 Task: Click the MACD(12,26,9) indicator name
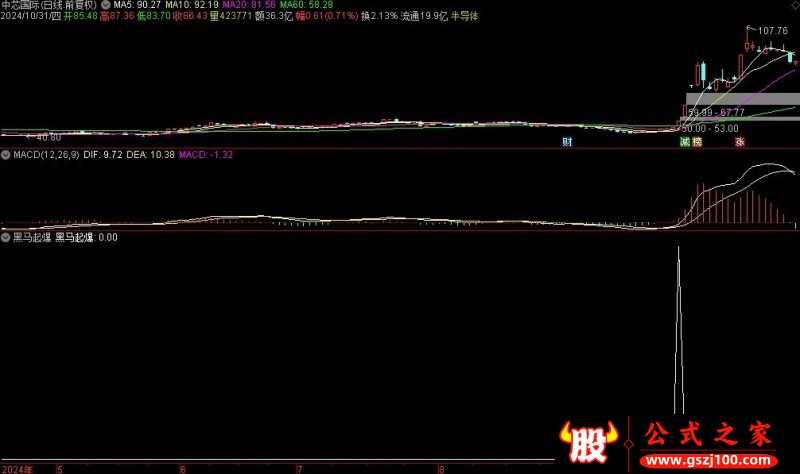46,155
